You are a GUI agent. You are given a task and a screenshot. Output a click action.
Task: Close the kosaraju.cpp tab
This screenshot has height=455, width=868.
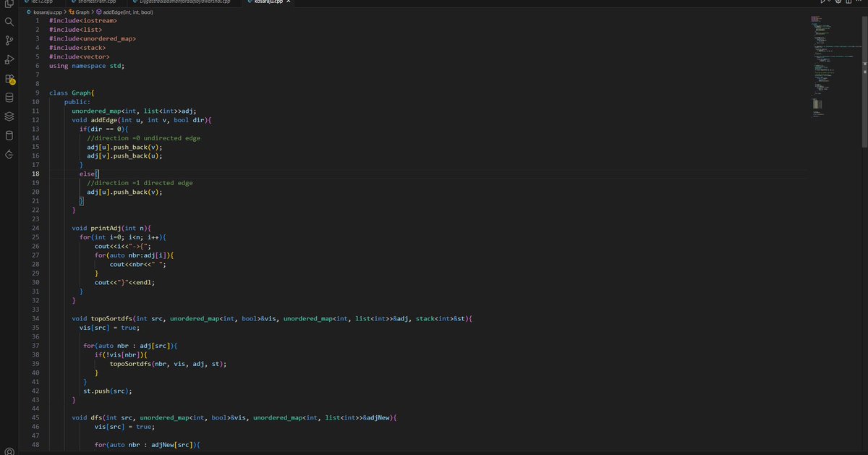[288, 1]
